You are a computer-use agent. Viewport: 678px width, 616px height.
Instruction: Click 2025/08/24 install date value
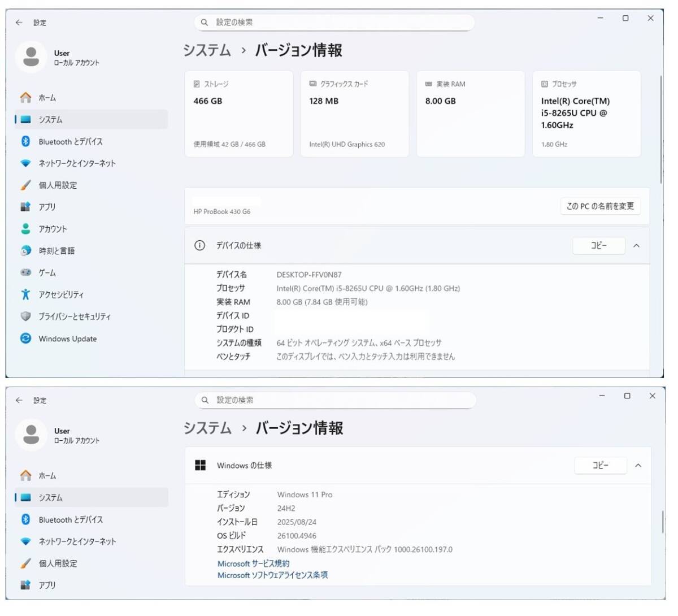tap(297, 522)
